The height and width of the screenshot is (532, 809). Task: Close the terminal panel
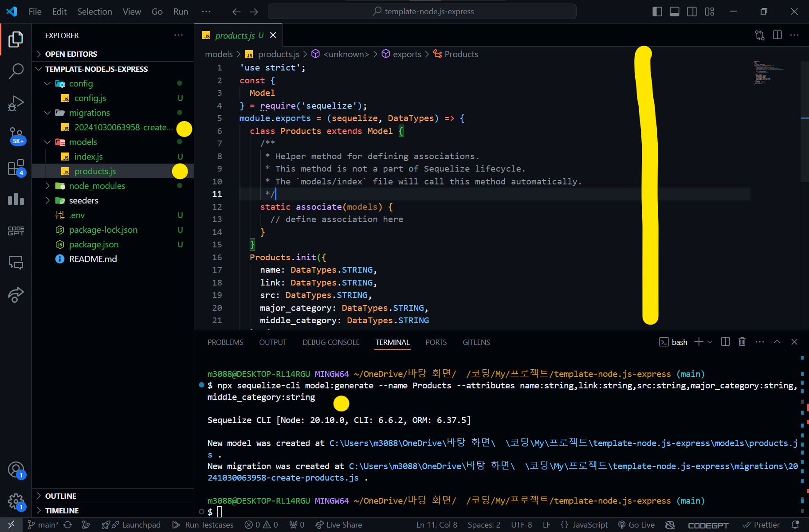point(794,342)
